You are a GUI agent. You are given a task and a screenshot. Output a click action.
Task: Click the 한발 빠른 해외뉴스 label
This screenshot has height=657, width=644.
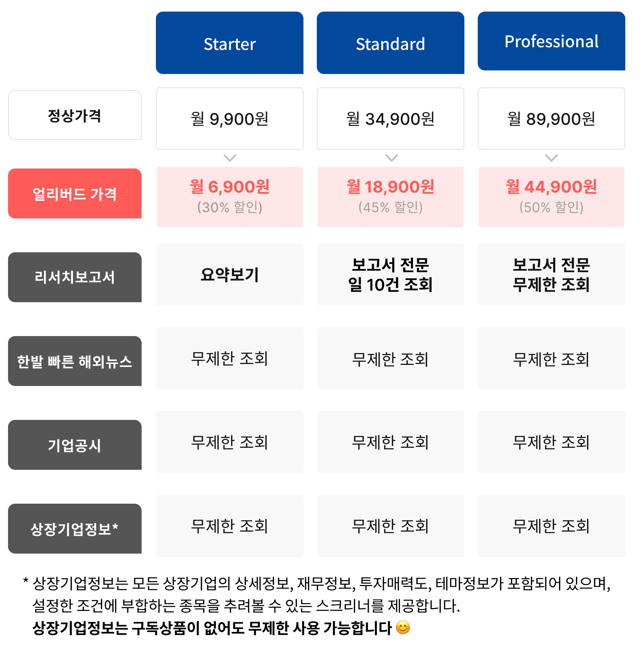pyautogui.click(x=75, y=361)
